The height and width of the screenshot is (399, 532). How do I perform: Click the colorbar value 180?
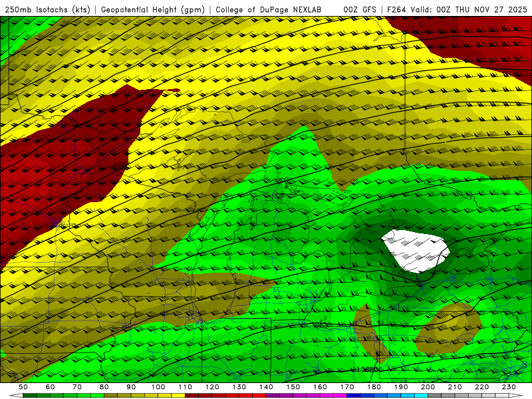coord(374,387)
